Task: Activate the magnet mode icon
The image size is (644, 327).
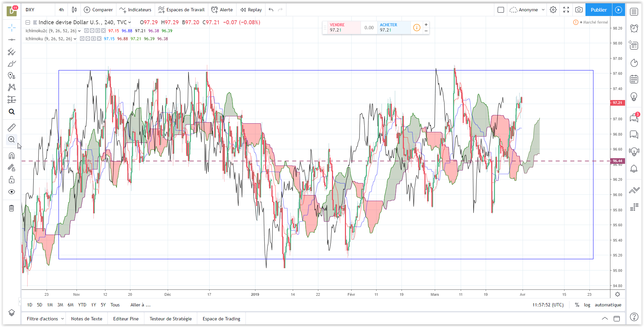Action: tap(12, 156)
